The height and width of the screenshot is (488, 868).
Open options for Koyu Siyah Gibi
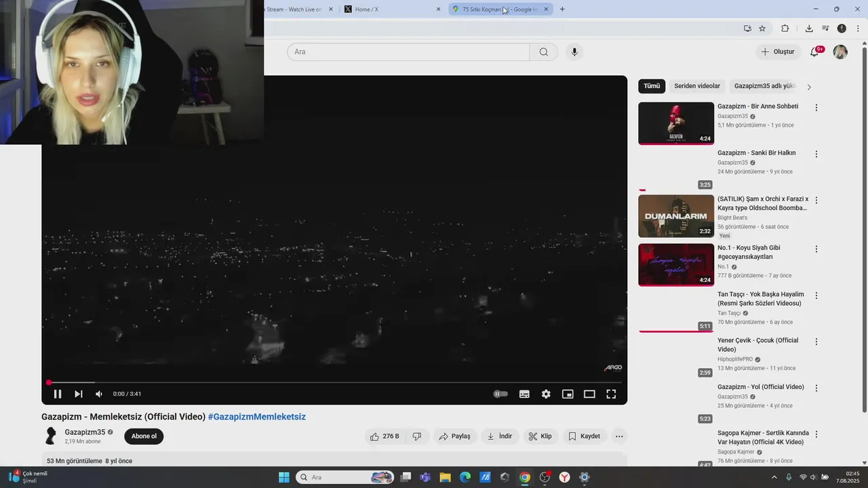(816, 249)
